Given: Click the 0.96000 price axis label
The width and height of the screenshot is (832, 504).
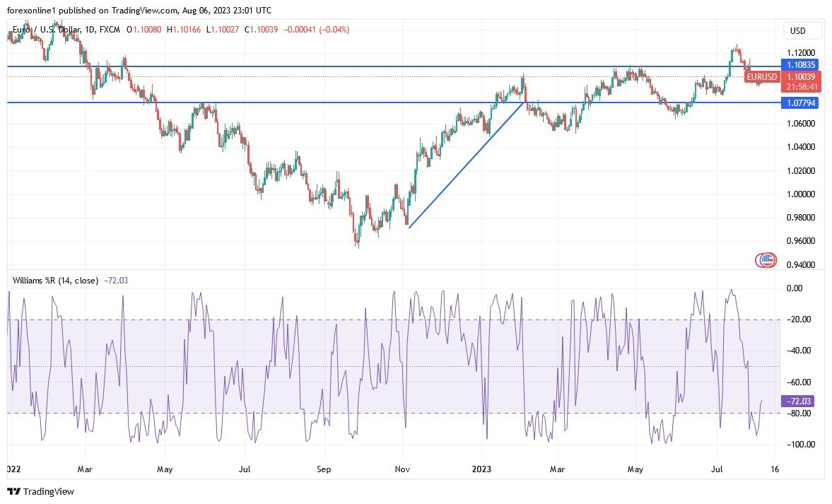Looking at the screenshot, I should point(800,240).
